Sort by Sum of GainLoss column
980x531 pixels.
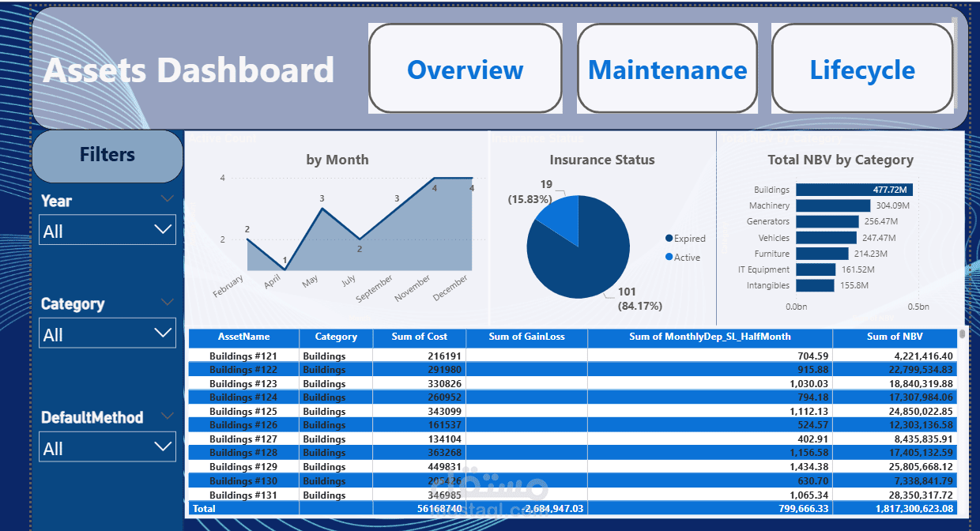pyautogui.click(x=526, y=337)
